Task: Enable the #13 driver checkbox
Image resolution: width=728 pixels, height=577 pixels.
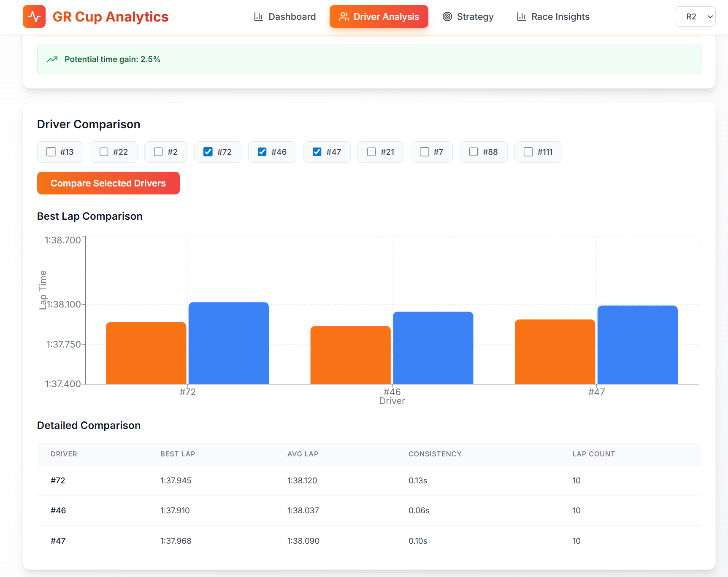Action: pos(51,152)
